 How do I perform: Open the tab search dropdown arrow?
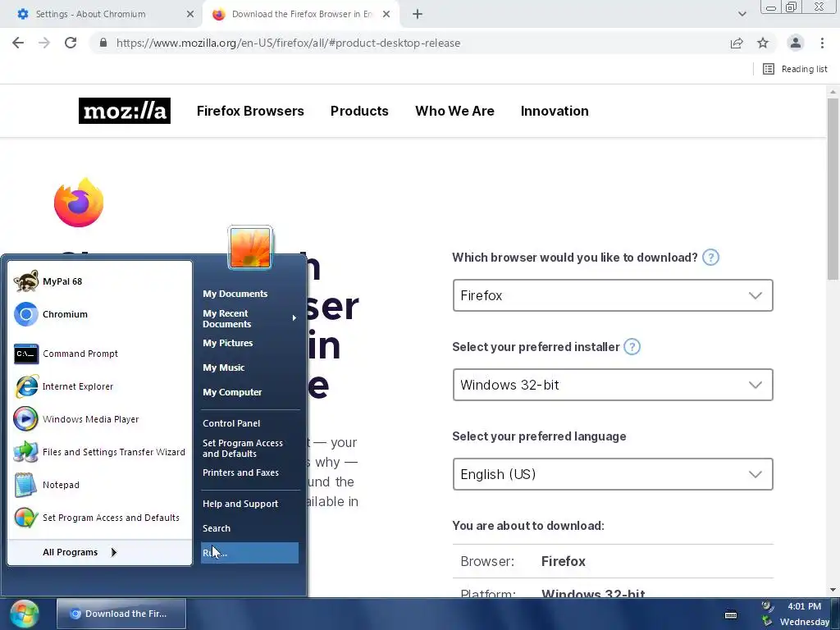(x=742, y=14)
